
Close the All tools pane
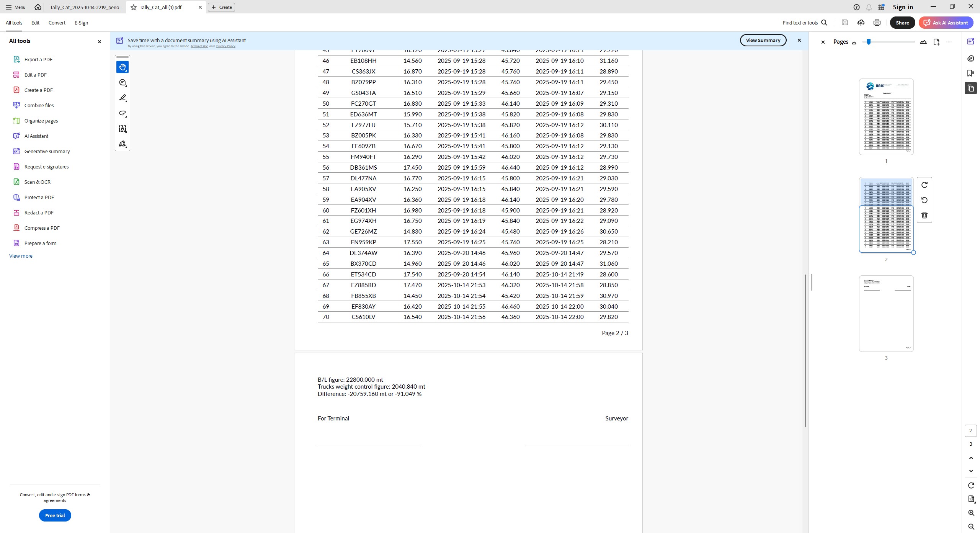click(x=100, y=41)
